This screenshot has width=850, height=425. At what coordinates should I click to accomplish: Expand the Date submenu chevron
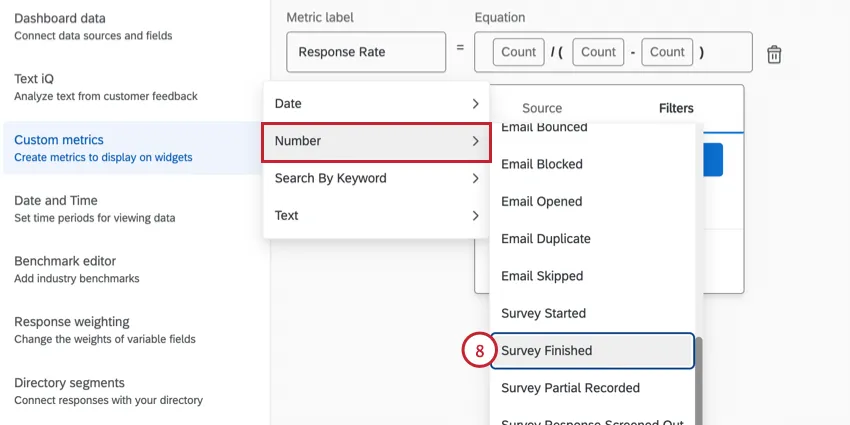[475, 104]
